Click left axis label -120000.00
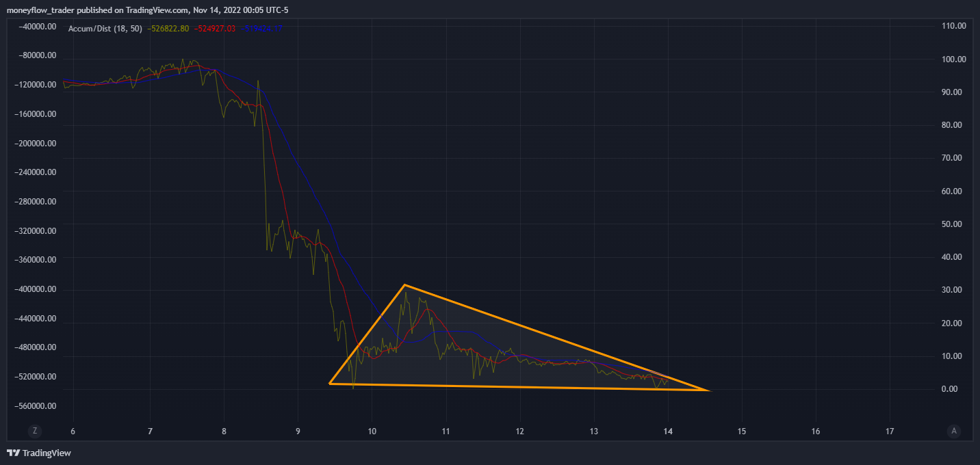Screen dimensions: 980x465 (x=34, y=85)
